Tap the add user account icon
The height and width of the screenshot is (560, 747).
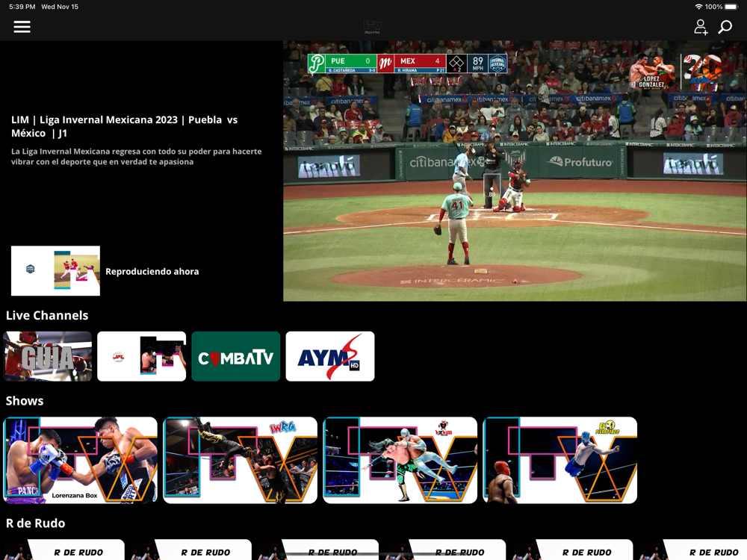(x=701, y=27)
